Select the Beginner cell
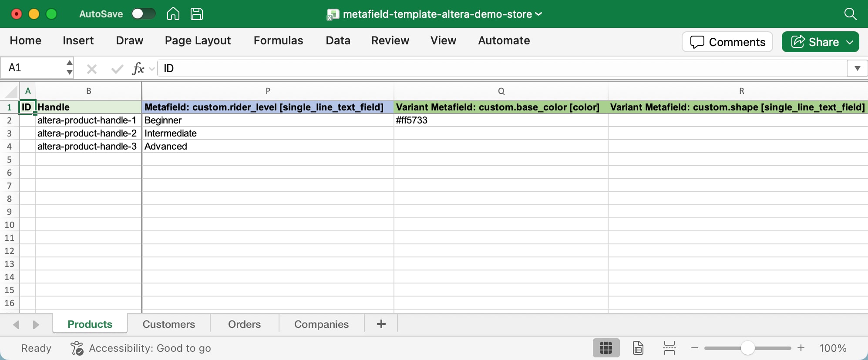The width and height of the screenshot is (868, 360). [x=268, y=120]
